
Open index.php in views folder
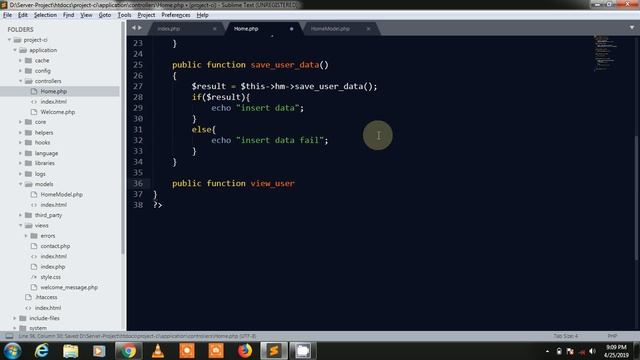tap(53, 267)
